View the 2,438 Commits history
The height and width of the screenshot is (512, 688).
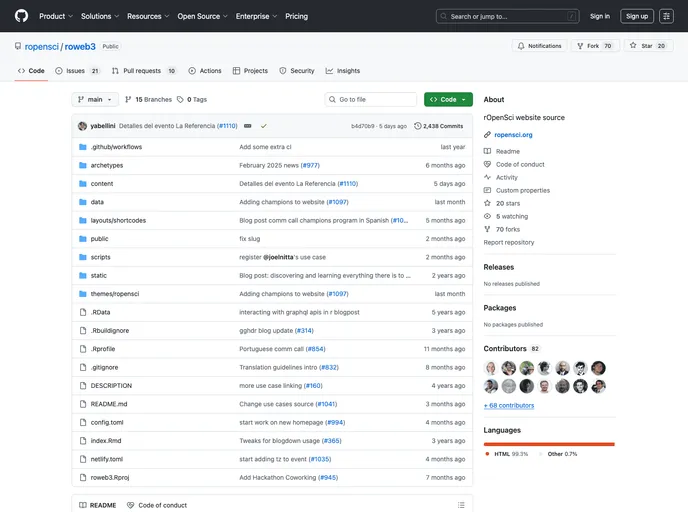pos(439,126)
